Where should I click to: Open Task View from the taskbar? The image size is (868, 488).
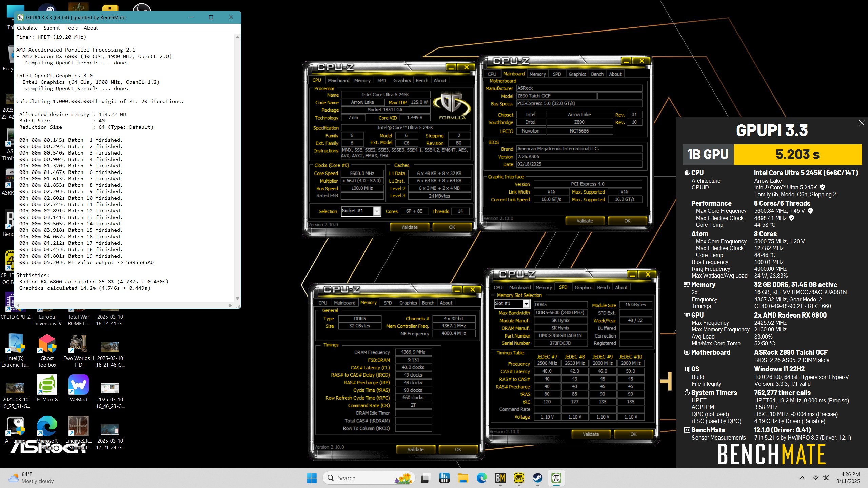(x=425, y=478)
